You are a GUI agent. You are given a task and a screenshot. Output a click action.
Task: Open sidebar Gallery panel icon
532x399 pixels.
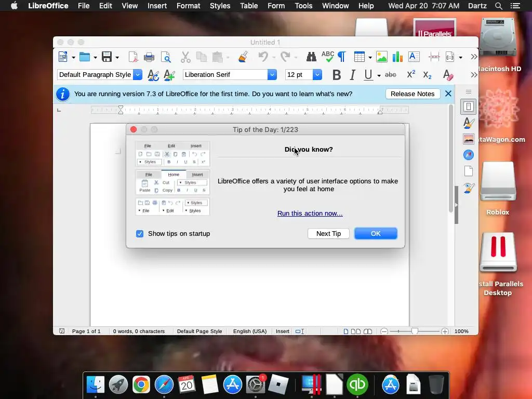click(x=468, y=139)
